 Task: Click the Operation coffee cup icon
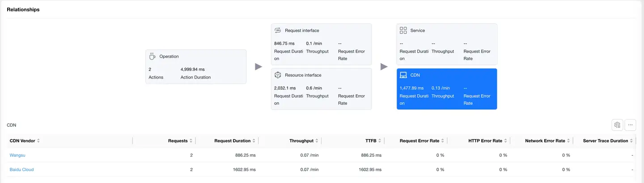pos(152,56)
